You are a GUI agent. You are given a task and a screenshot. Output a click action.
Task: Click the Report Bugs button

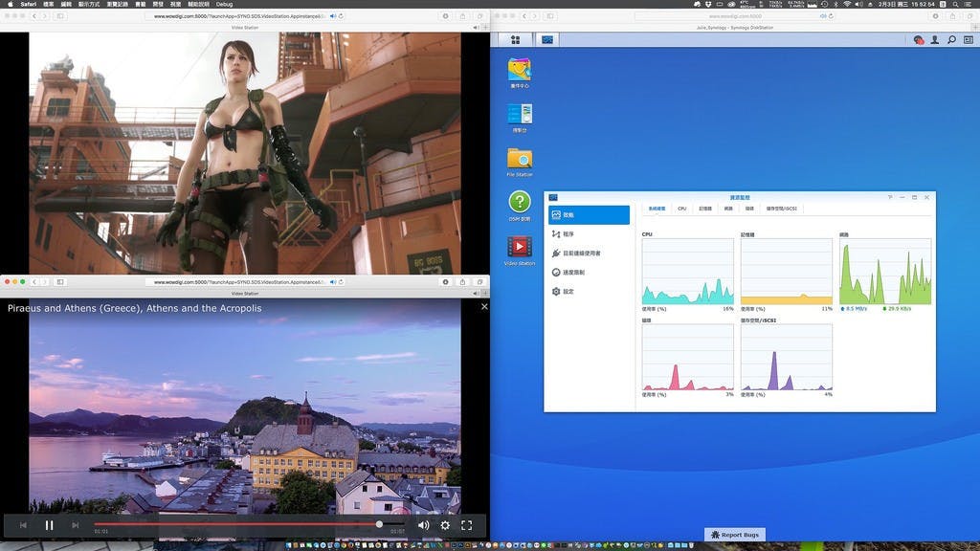[735, 535]
